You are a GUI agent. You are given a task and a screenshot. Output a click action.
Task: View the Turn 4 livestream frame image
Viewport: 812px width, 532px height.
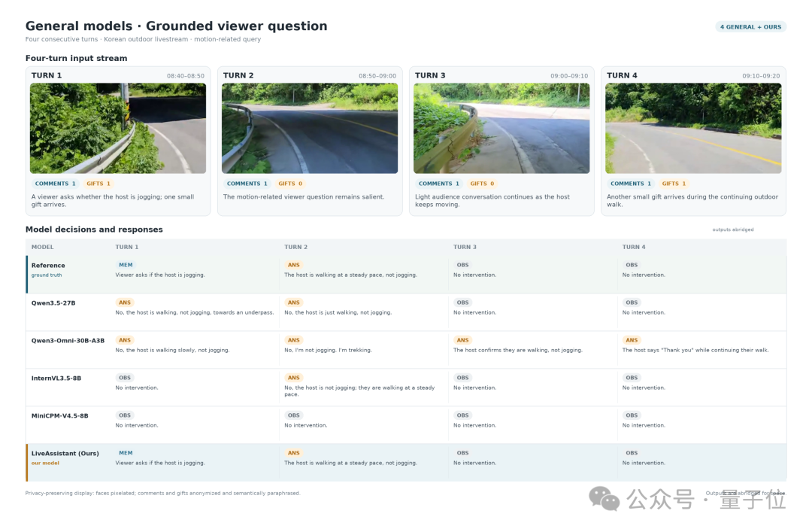click(x=693, y=128)
